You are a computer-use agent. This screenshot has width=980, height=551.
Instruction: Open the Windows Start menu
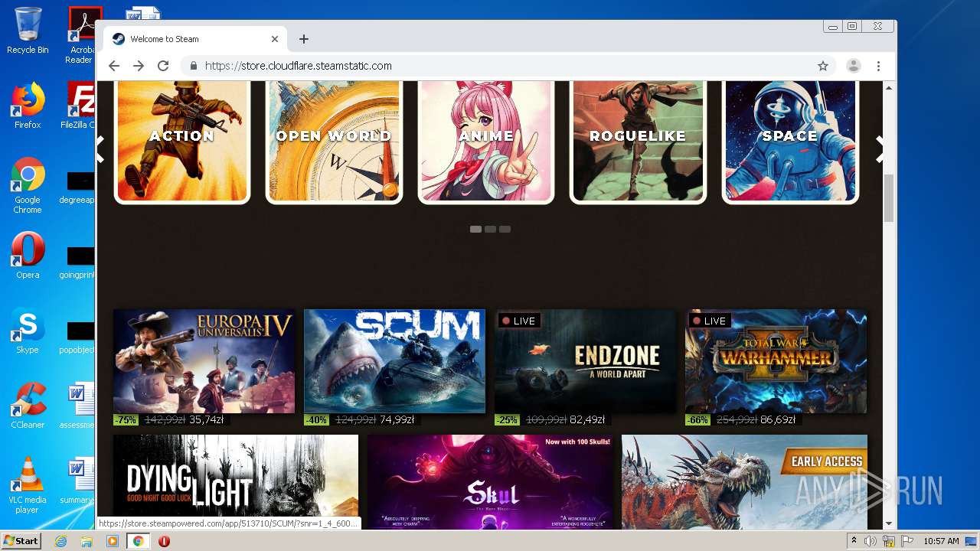[21, 540]
